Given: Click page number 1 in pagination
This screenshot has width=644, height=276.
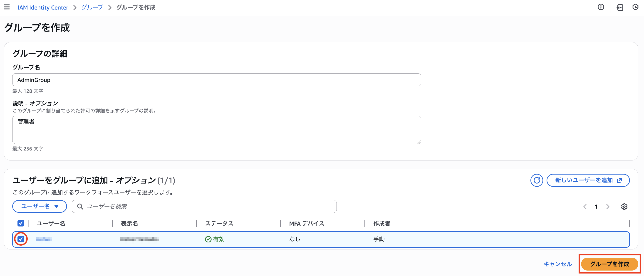Looking at the screenshot, I should tap(597, 207).
